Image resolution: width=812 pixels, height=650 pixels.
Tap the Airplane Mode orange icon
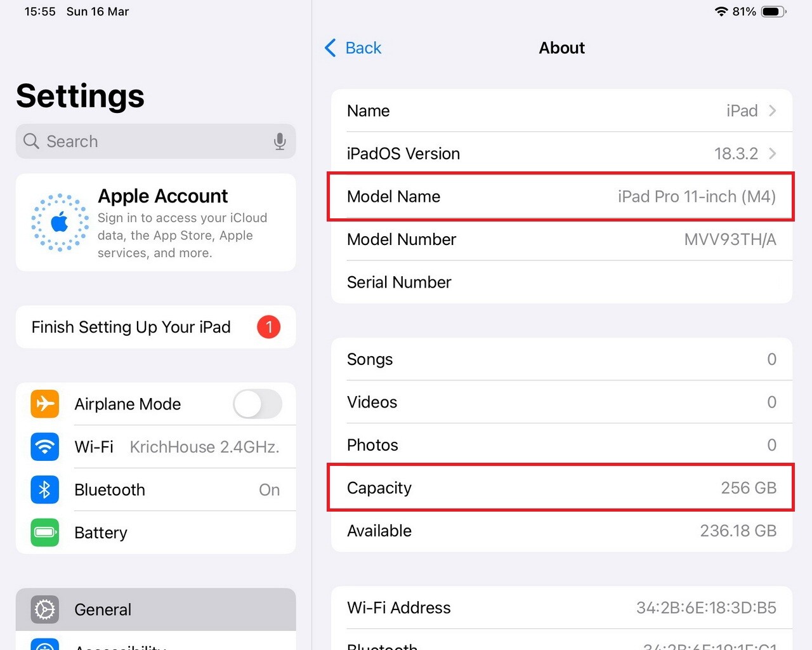[x=45, y=404]
